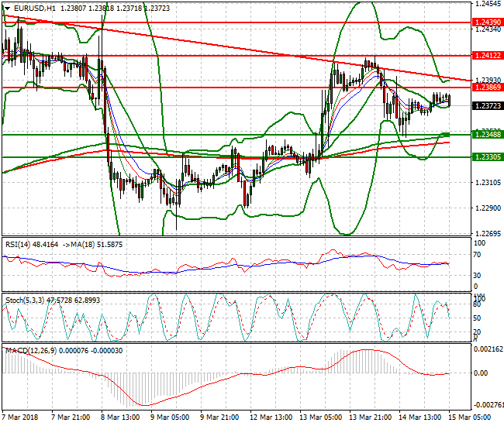Click the RSI scale value 30

click(478, 276)
